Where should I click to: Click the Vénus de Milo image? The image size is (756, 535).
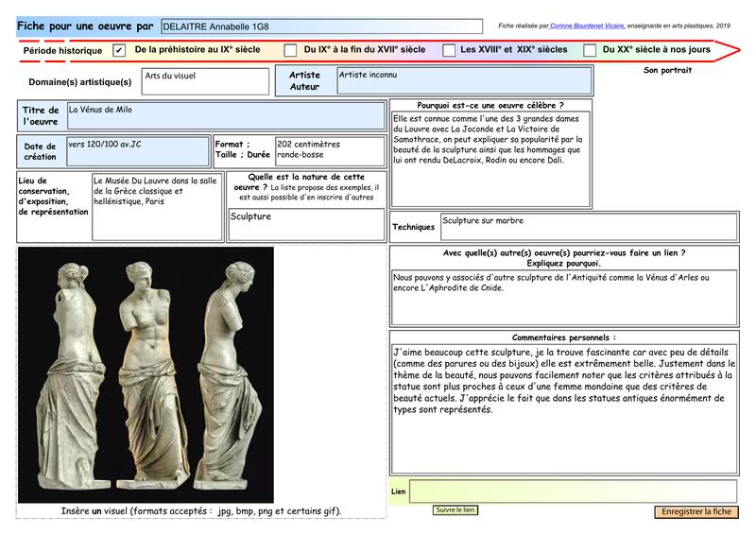click(x=146, y=375)
